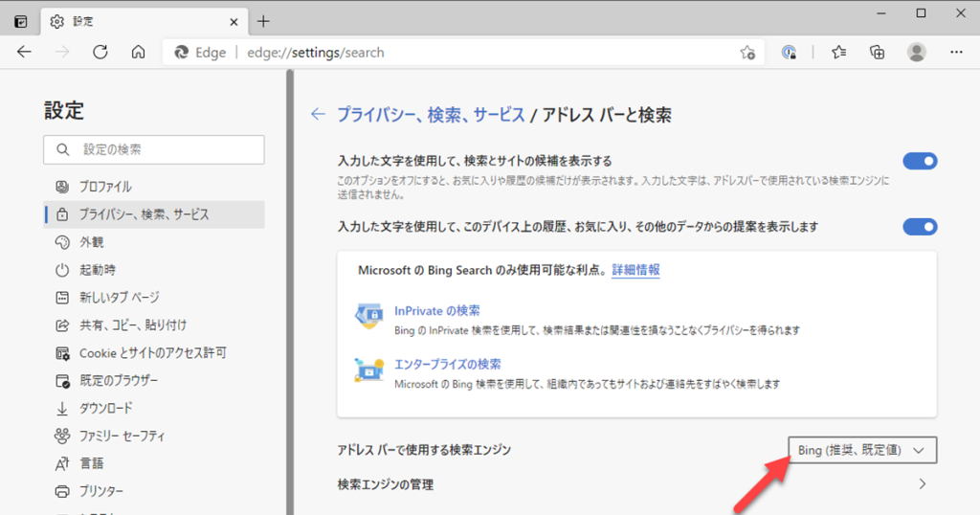The height and width of the screenshot is (515, 980).
Task: Open the ダウンロード settings section
Action: coord(154,408)
